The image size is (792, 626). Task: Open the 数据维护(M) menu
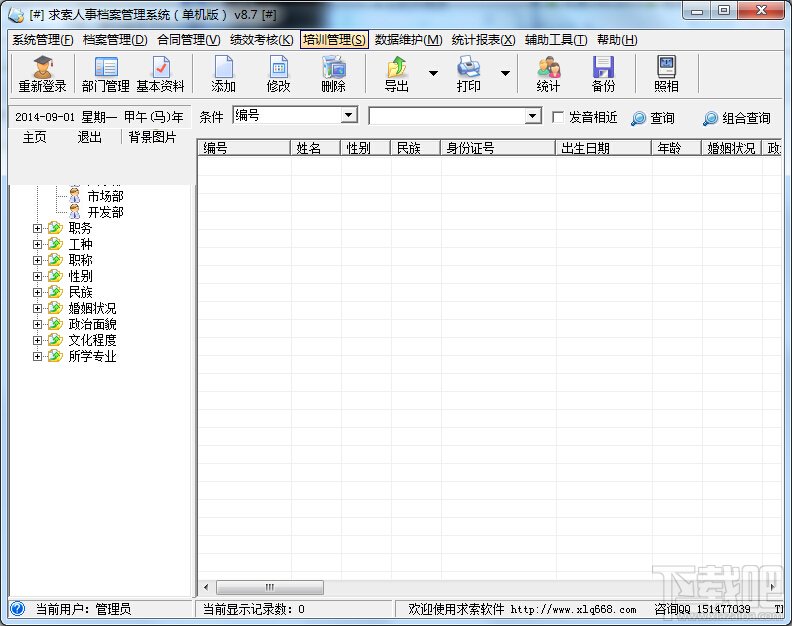(x=409, y=40)
